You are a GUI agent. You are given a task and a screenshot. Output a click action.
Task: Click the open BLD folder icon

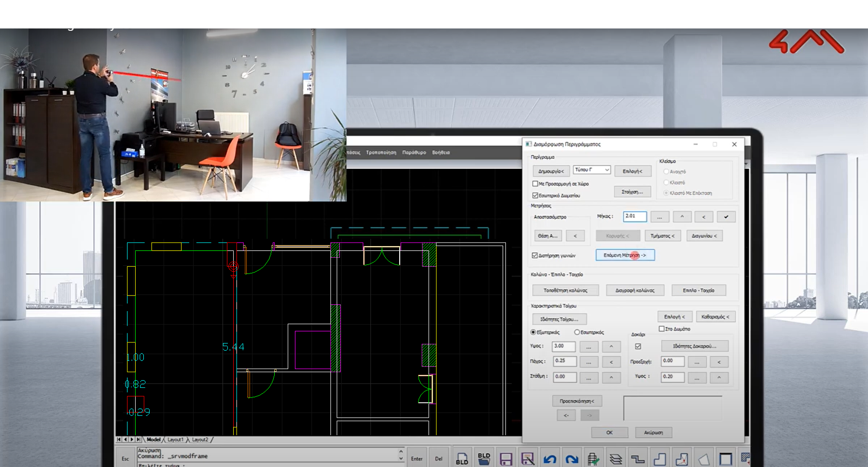click(x=484, y=458)
